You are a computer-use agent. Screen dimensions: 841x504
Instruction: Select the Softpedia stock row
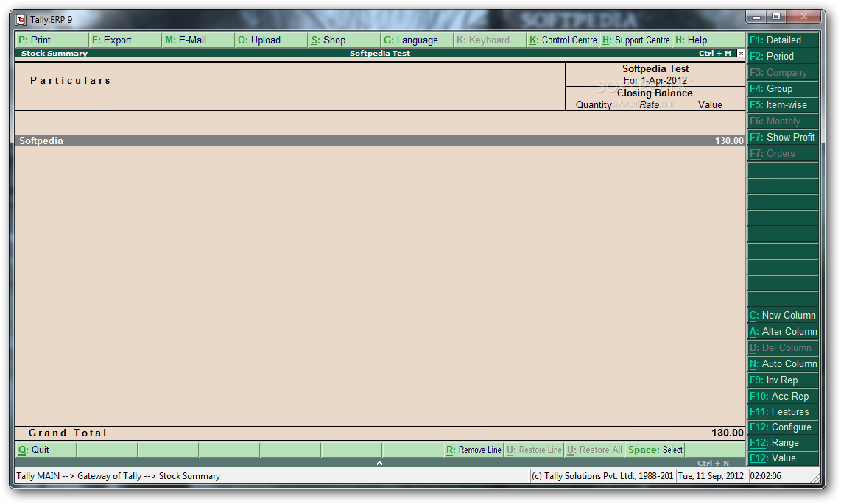click(x=380, y=141)
